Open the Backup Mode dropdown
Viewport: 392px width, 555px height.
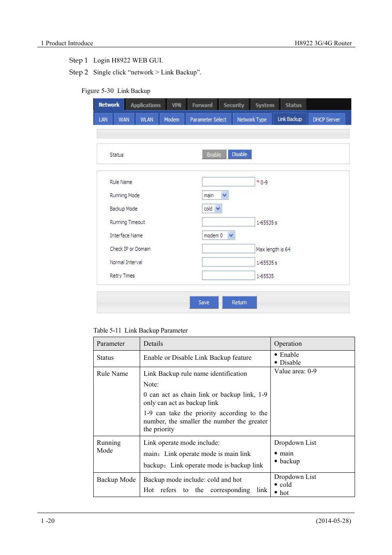[212, 208]
